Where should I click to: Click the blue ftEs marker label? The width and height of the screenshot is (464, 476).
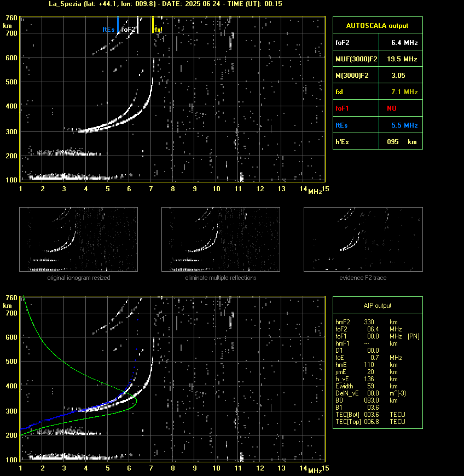[x=108, y=30]
